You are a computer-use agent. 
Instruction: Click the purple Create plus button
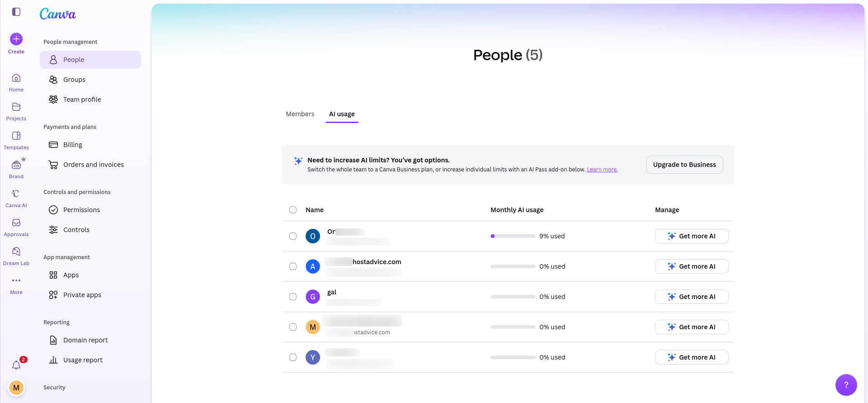click(x=16, y=39)
